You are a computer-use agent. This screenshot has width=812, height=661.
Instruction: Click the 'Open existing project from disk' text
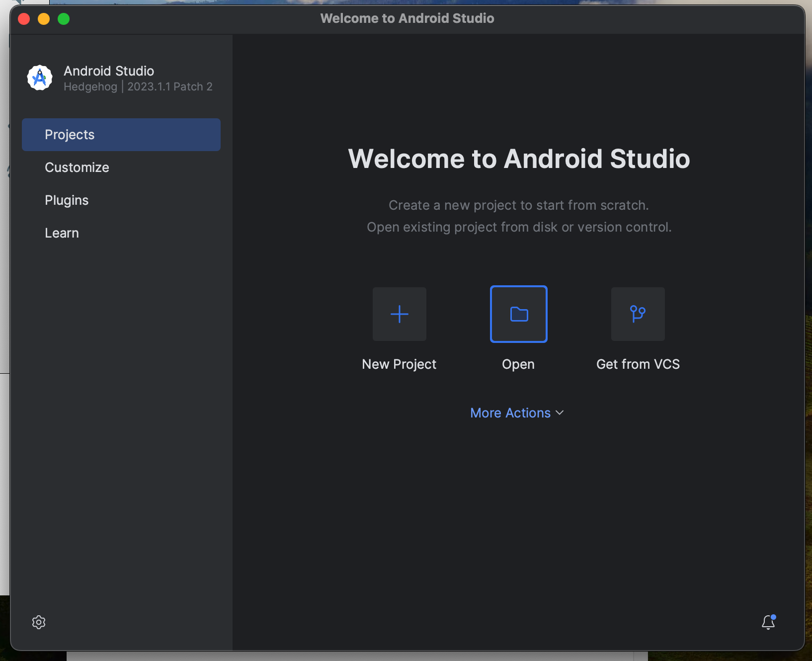519,227
